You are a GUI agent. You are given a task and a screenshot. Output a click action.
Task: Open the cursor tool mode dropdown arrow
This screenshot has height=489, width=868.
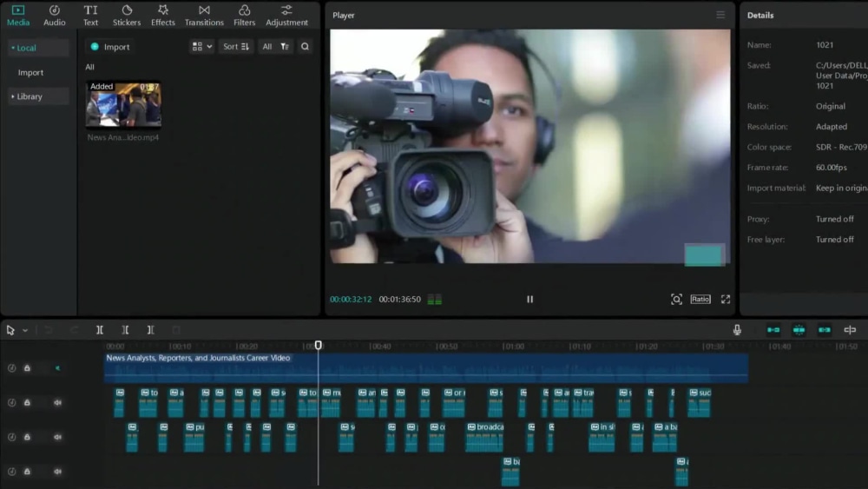[25, 331]
